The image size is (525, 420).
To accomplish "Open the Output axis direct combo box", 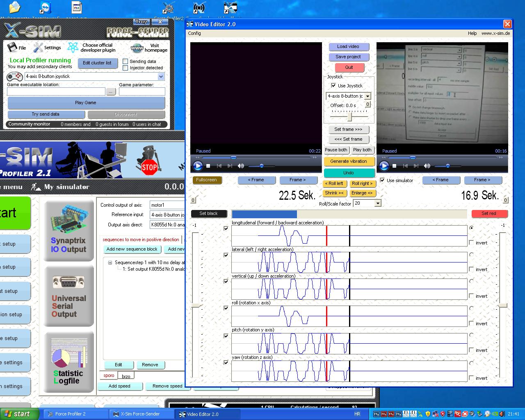I will pos(167,224).
